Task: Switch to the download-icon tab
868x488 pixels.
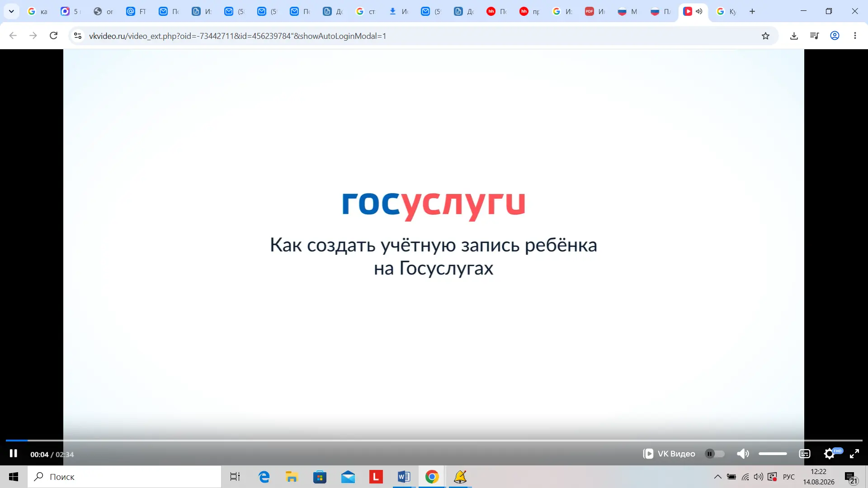Action: click(x=399, y=11)
